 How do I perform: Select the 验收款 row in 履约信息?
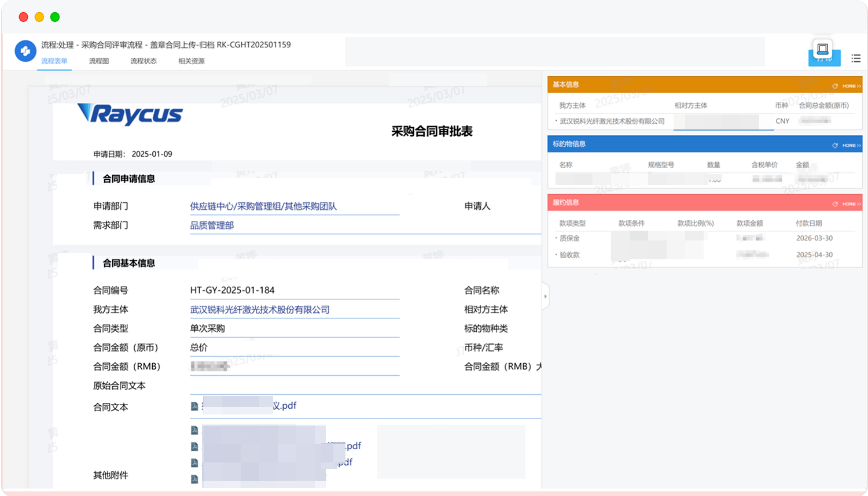click(x=705, y=255)
